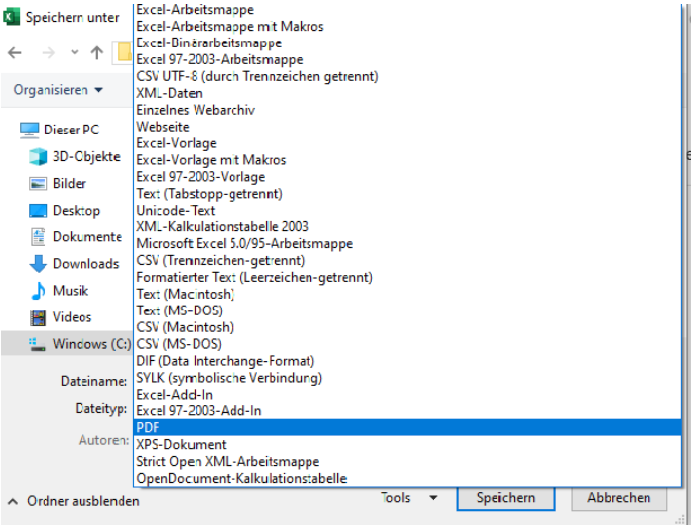
Task: Select Dieser PC in navigation tree
Action: 59,130
